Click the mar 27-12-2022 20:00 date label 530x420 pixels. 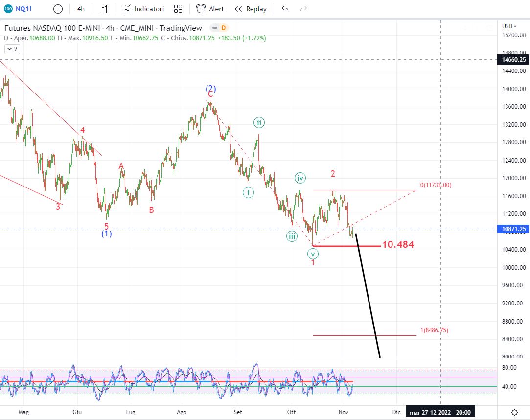[440, 412]
